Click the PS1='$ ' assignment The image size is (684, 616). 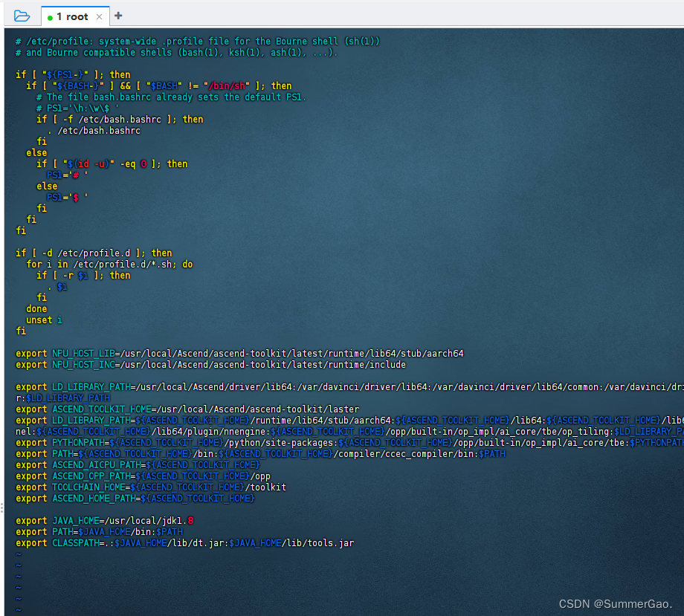point(68,198)
